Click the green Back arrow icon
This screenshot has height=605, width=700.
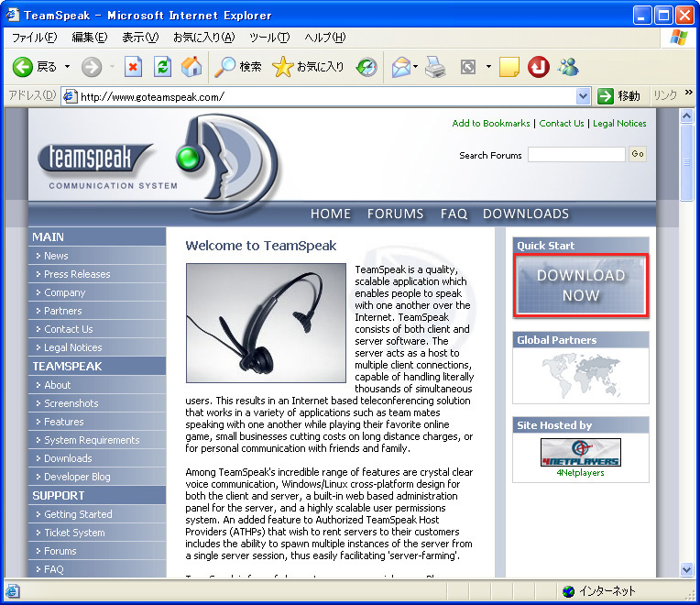[22, 67]
